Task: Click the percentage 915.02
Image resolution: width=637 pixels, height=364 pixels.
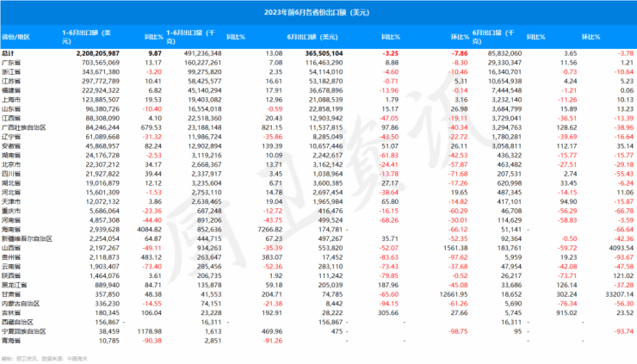Action: point(566,313)
